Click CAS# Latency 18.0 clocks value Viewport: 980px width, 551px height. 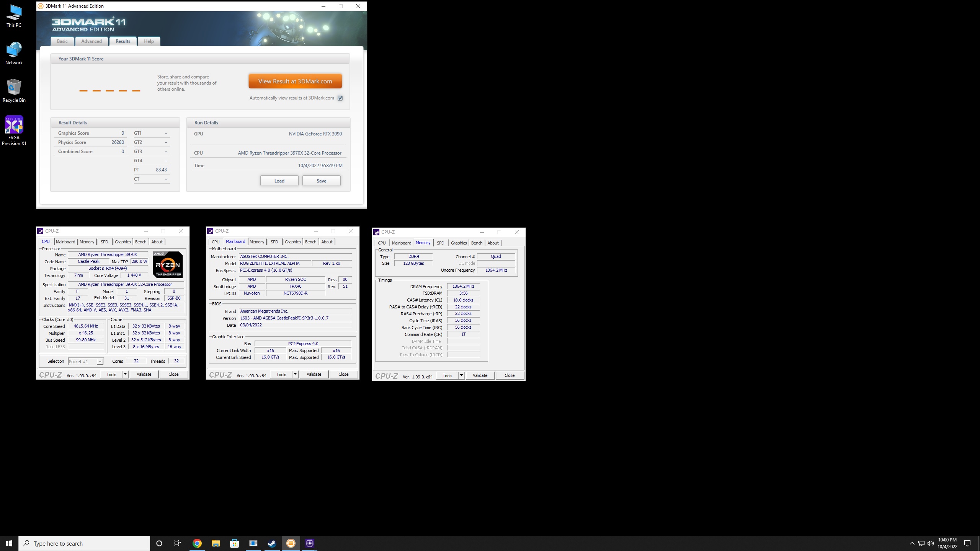[463, 300]
